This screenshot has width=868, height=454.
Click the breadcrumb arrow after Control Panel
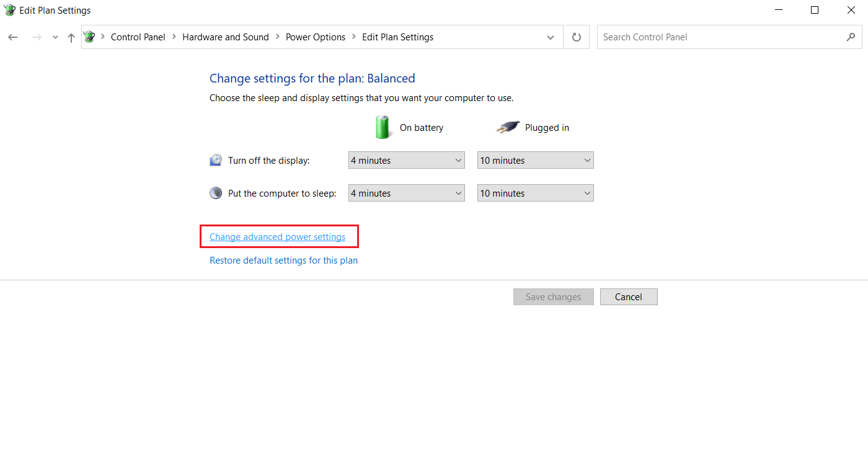174,37
